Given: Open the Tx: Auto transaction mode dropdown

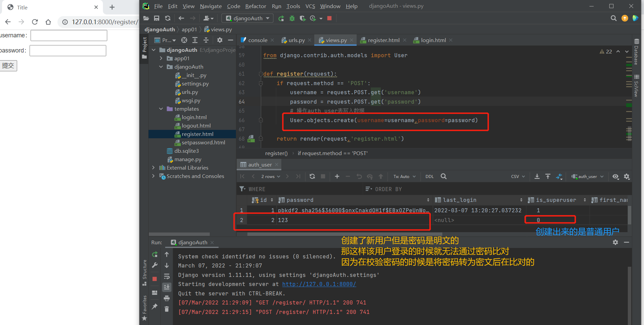Looking at the screenshot, I should point(405,176).
